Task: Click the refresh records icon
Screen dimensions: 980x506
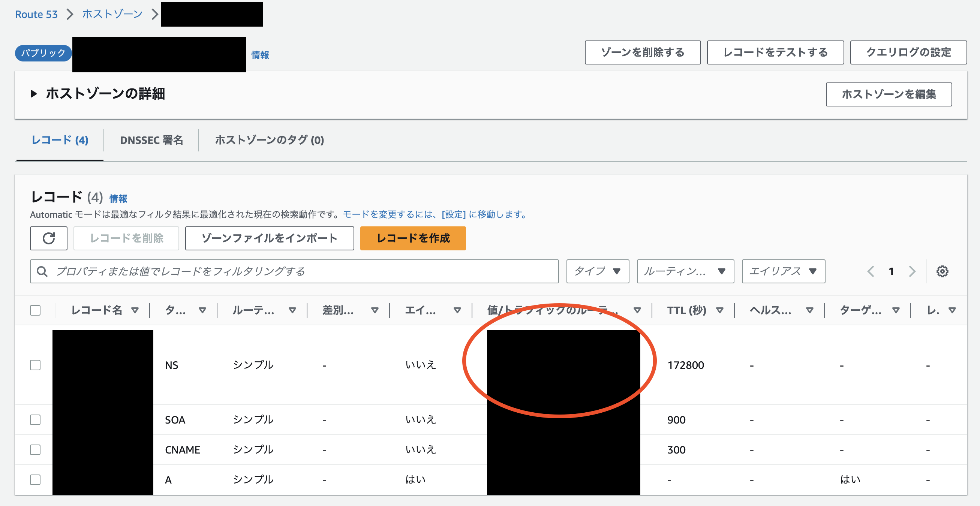Action: click(48, 238)
